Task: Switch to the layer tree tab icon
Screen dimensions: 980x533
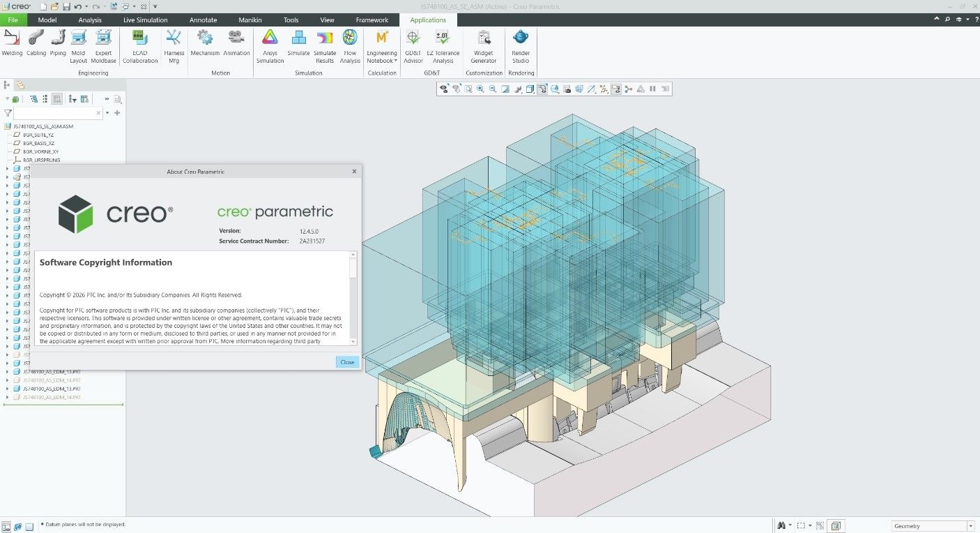Action: coord(20,84)
